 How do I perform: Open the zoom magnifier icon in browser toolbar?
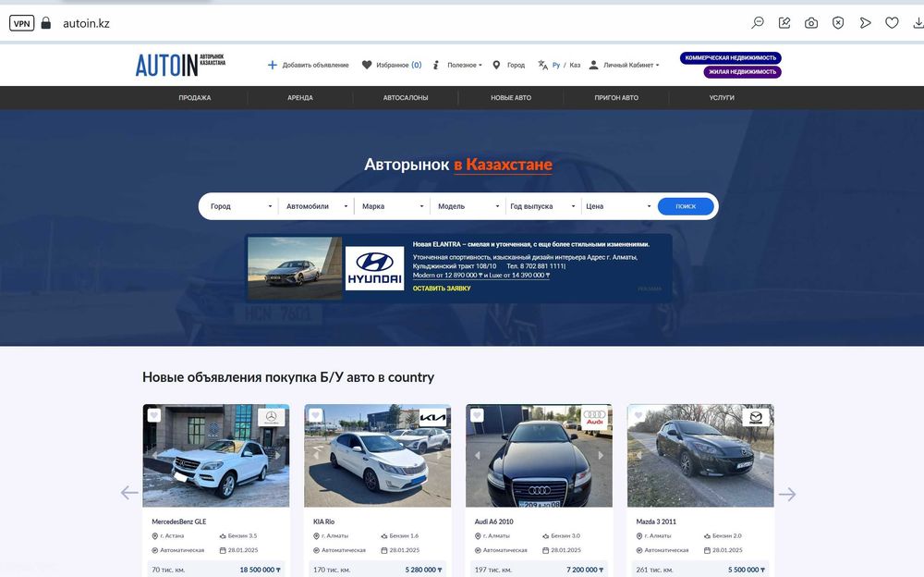[758, 23]
